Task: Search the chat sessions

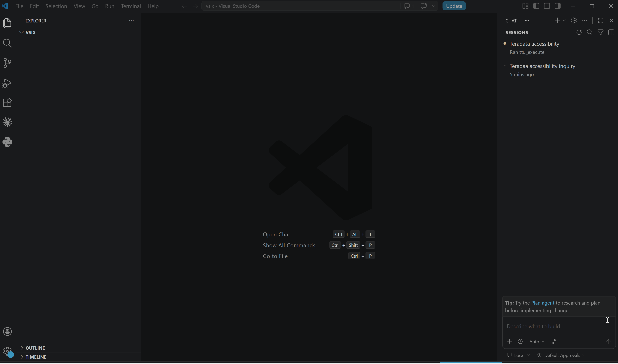Action: 589,32
